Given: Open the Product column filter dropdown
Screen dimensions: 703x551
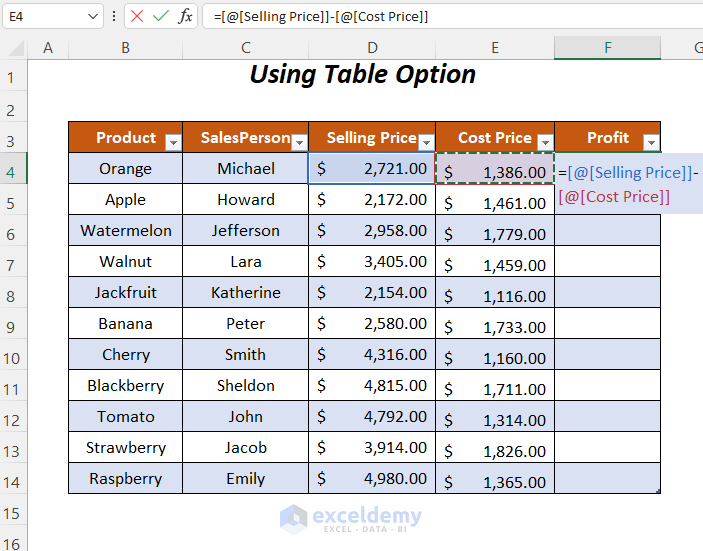Looking at the screenshot, I should point(172,142).
